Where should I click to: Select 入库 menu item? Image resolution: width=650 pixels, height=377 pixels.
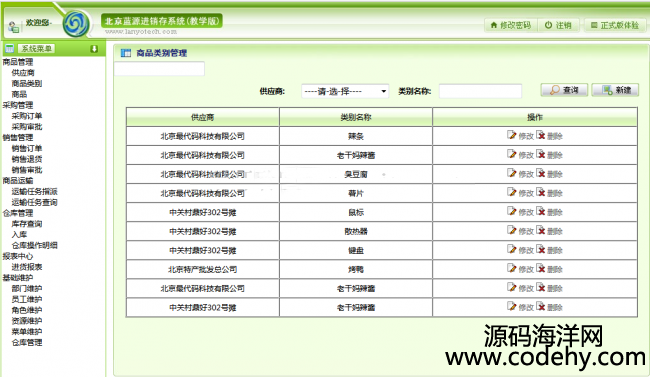[x=19, y=234]
